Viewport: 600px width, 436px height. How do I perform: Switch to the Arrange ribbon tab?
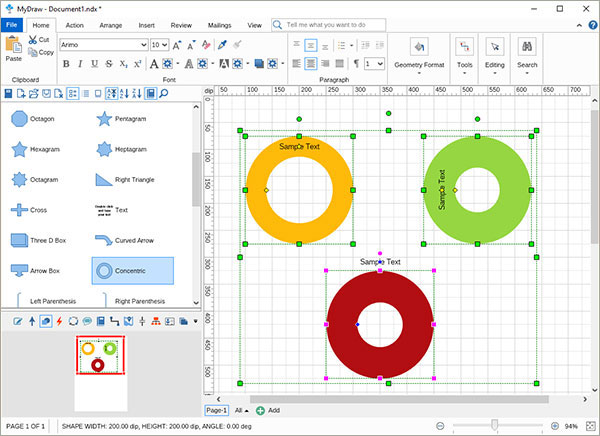110,24
